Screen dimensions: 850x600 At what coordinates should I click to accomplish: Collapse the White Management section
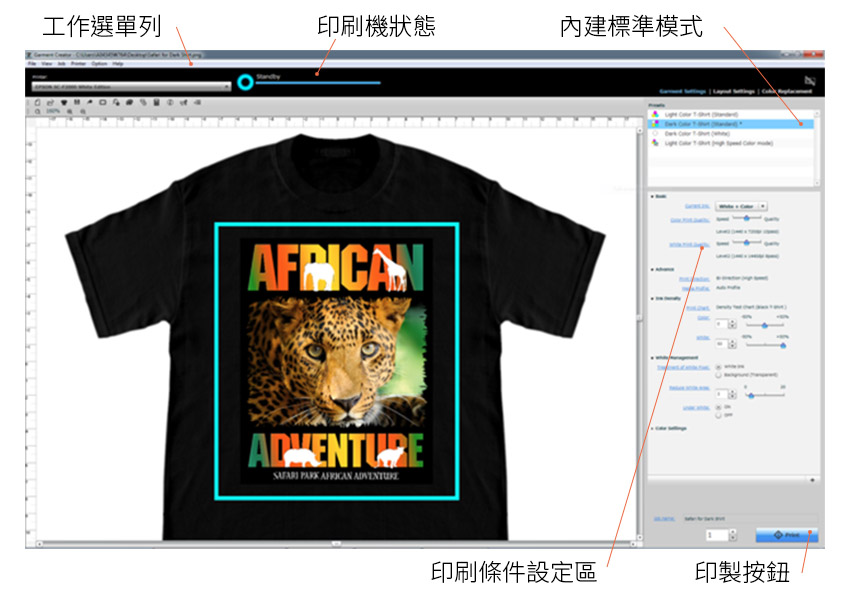point(651,357)
